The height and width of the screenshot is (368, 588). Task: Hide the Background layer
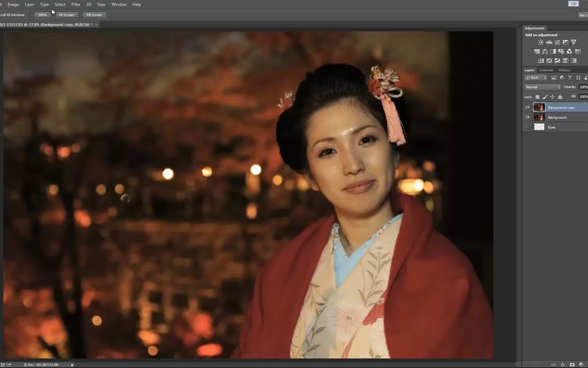tap(527, 117)
